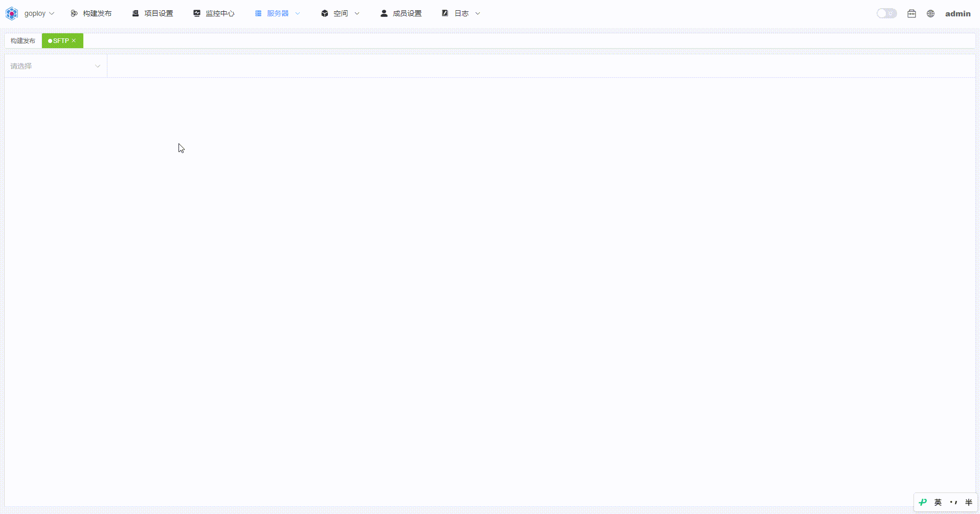Close the SFTP tab
This screenshot has width=980, height=514.
click(x=74, y=41)
